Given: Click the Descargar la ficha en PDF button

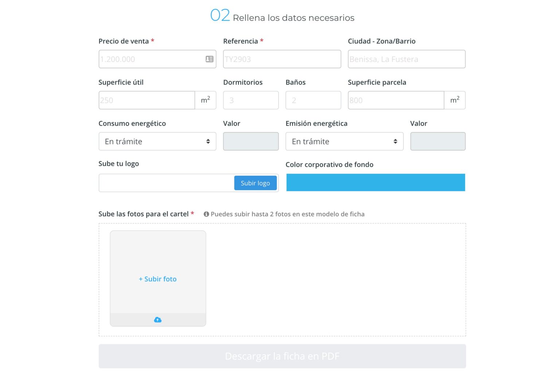Looking at the screenshot, I should 282,356.
